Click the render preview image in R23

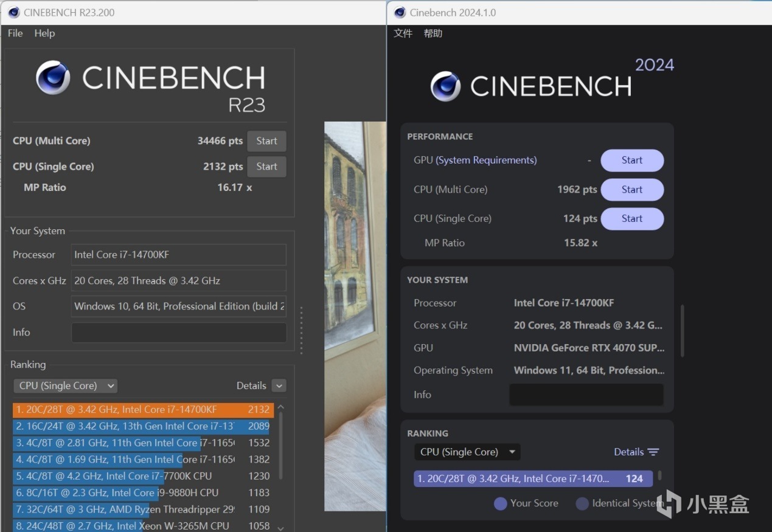[x=355, y=316]
